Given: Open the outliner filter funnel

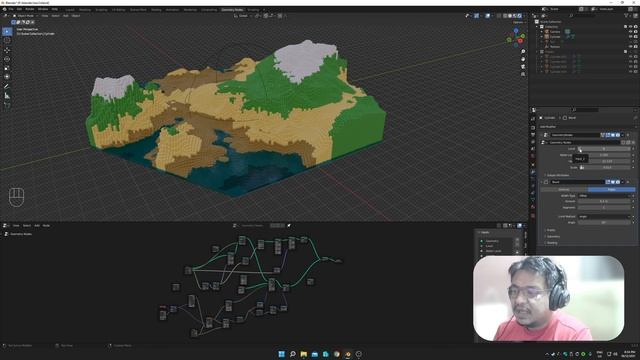Looking at the screenshot, I should (627, 16).
